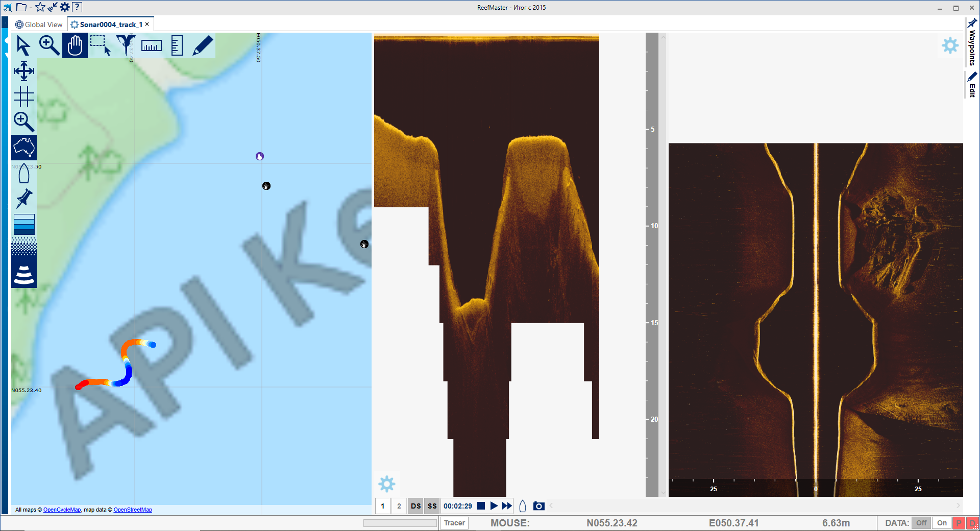Select the arrow pointer tool
Viewport: 980px width, 531px height.
[x=23, y=45]
